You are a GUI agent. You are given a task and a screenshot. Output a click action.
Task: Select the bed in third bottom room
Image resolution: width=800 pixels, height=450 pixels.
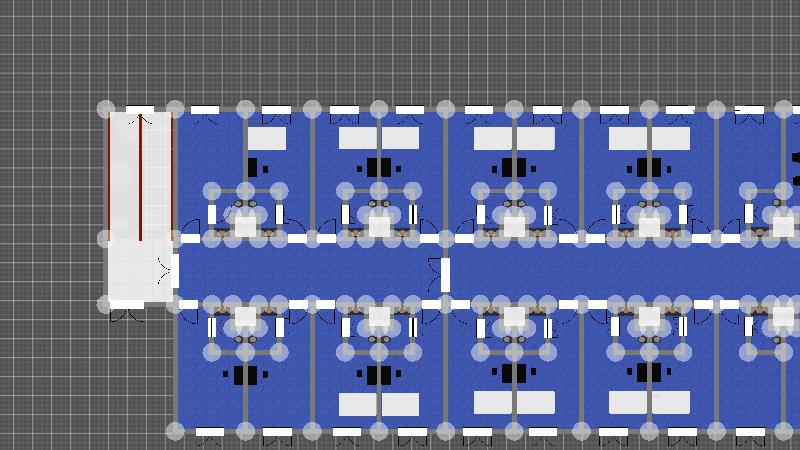click(x=514, y=402)
